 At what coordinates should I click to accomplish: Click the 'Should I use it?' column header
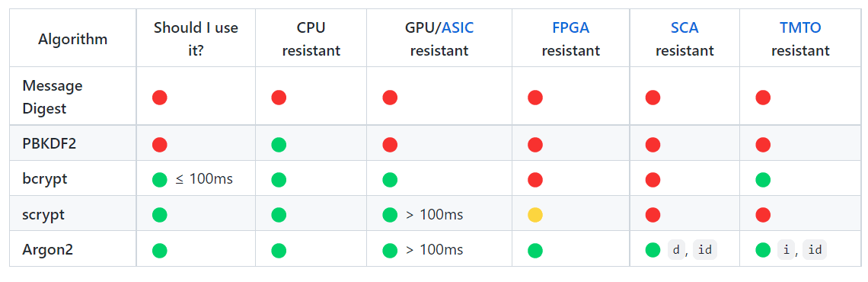click(196, 40)
